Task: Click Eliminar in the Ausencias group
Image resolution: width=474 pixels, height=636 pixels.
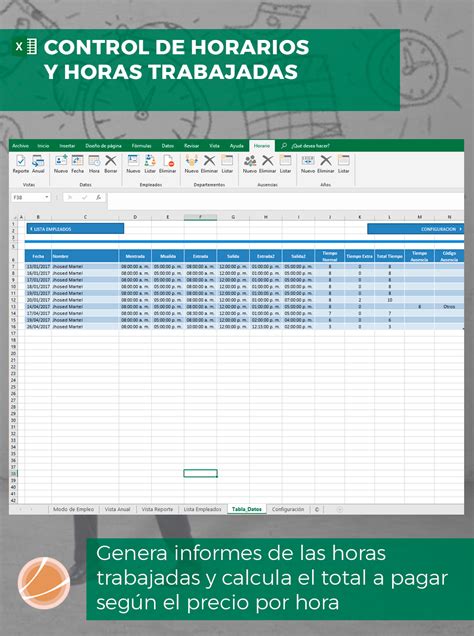Action: click(x=268, y=164)
